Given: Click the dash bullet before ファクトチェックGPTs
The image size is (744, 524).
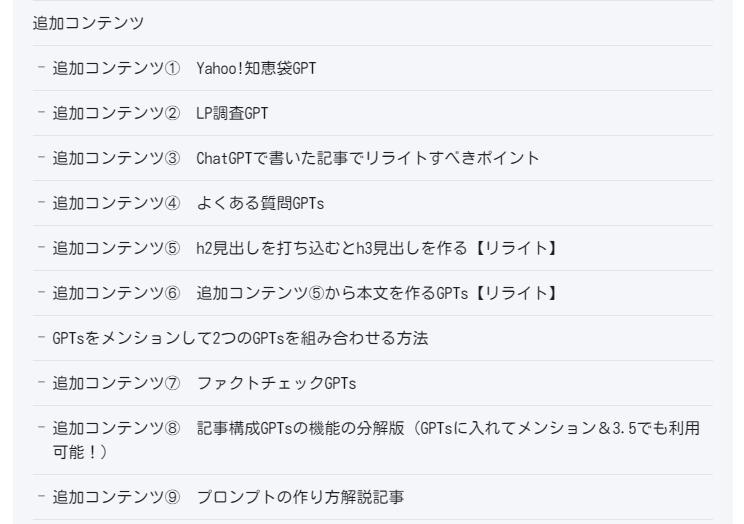Looking at the screenshot, I should tap(41, 383).
